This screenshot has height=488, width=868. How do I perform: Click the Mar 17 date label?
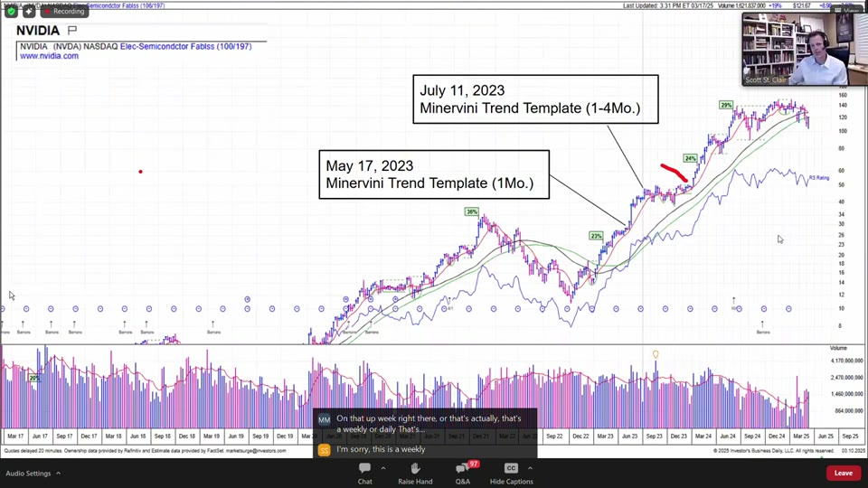click(x=15, y=436)
